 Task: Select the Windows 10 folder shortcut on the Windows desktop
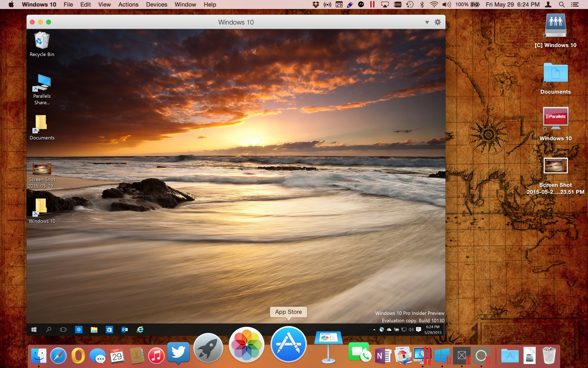42,211
